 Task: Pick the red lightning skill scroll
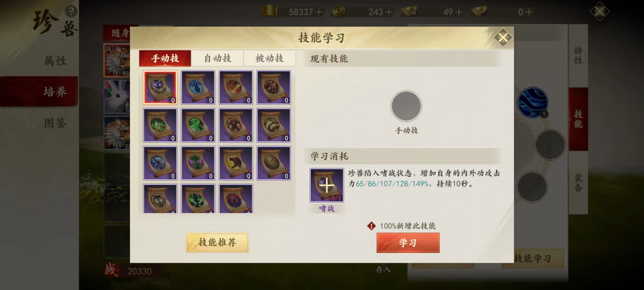tap(274, 87)
